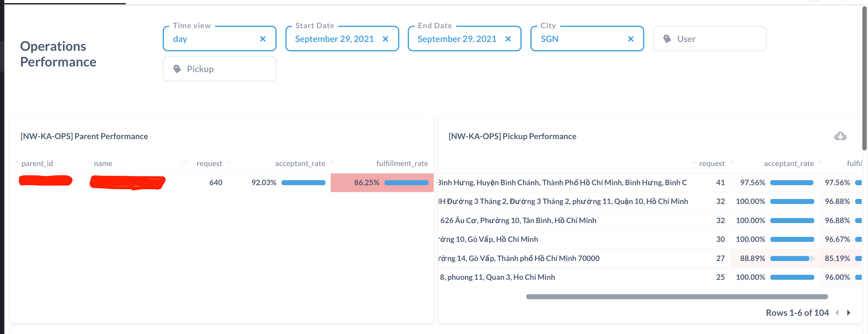Click the highlighted 86.25% fulfillment cell

coord(367,183)
